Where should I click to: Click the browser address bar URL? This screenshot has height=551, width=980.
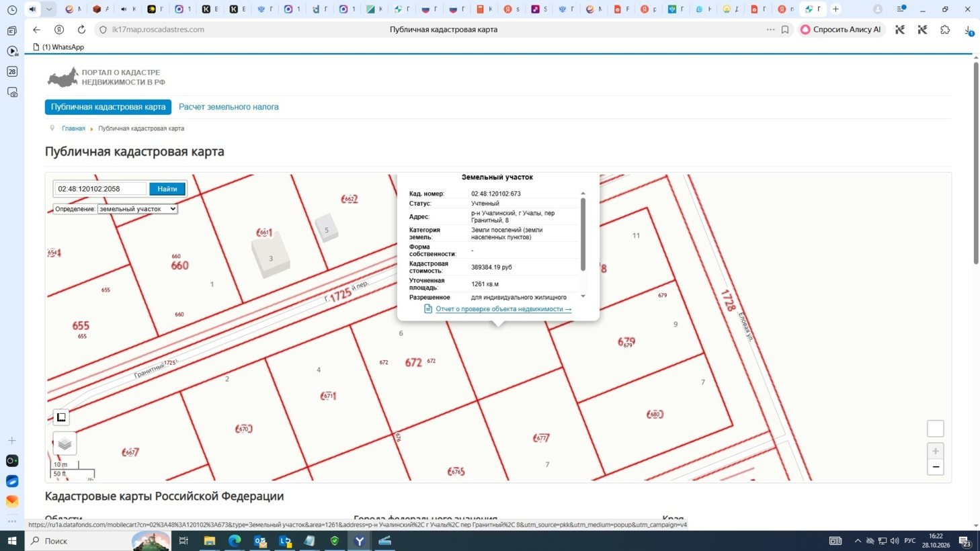tap(158, 30)
